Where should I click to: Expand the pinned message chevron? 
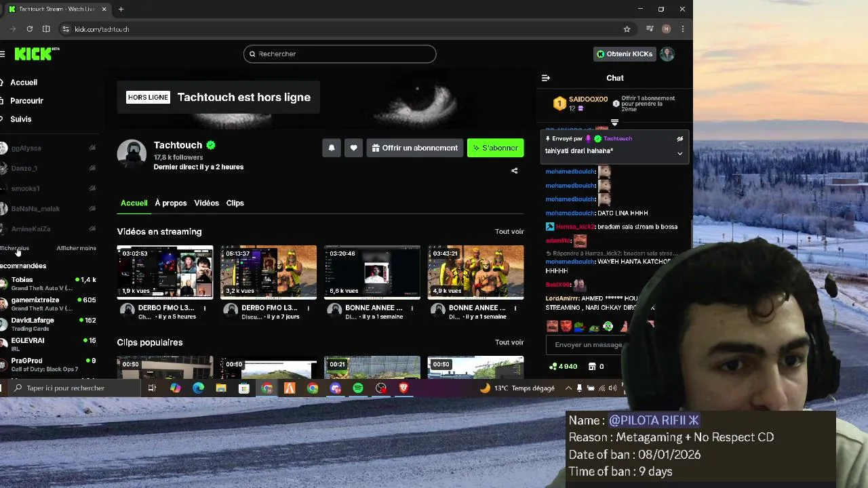pos(679,153)
